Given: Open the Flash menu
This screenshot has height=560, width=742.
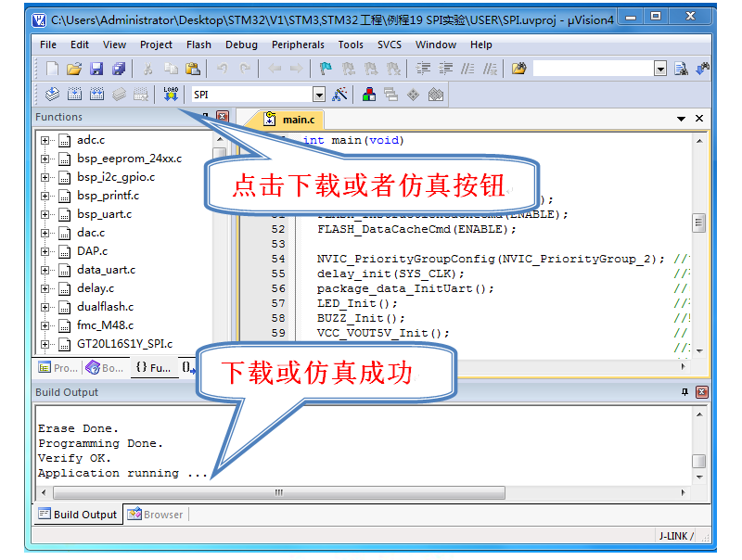Looking at the screenshot, I should pyautogui.click(x=198, y=45).
